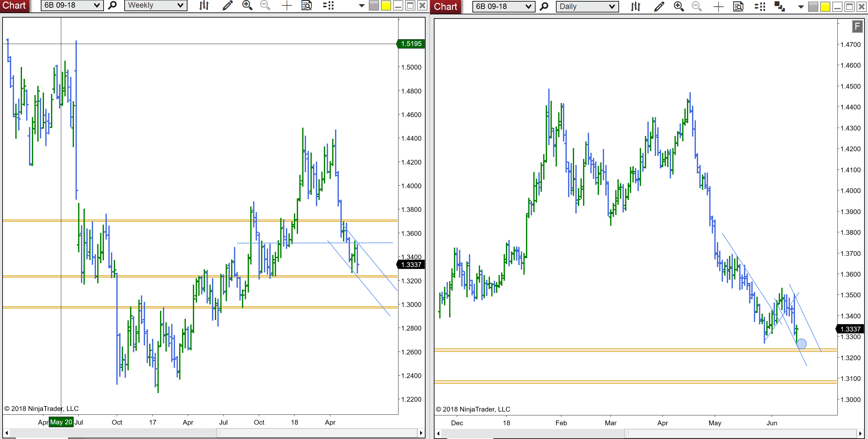
Task: Click left scroll arrow under Weekly chart
Action: [6, 433]
